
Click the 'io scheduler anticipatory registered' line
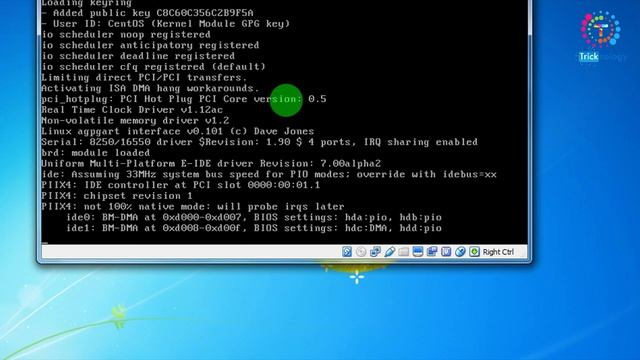tap(150, 45)
